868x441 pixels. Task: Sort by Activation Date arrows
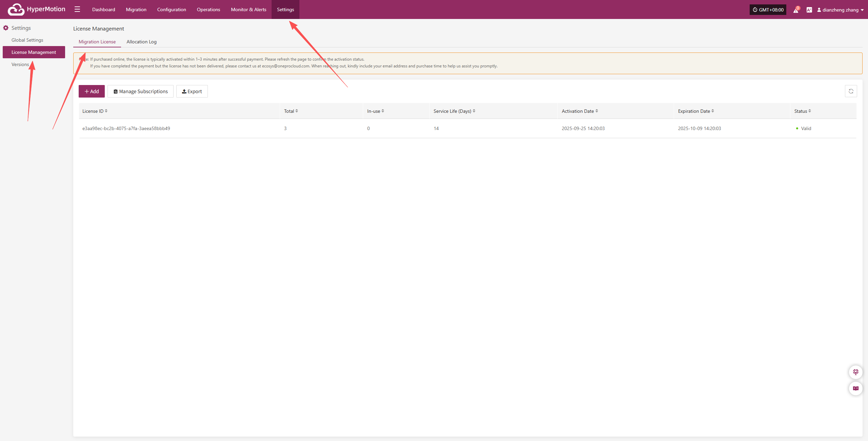point(597,111)
